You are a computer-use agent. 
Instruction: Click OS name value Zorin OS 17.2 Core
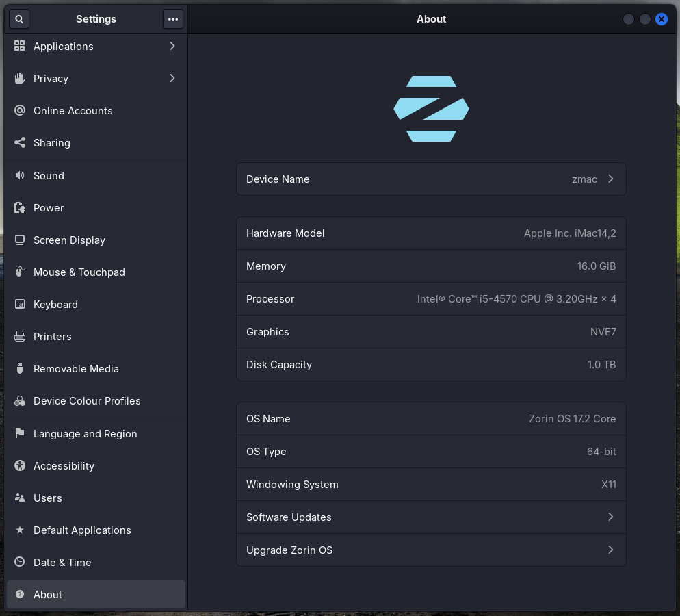[x=572, y=419]
